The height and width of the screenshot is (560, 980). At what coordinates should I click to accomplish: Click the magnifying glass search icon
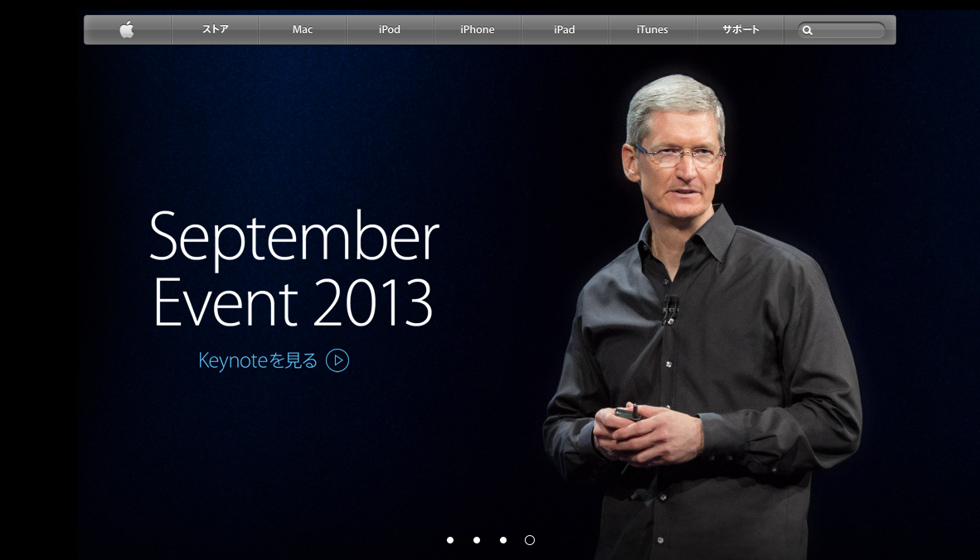click(808, 31)
